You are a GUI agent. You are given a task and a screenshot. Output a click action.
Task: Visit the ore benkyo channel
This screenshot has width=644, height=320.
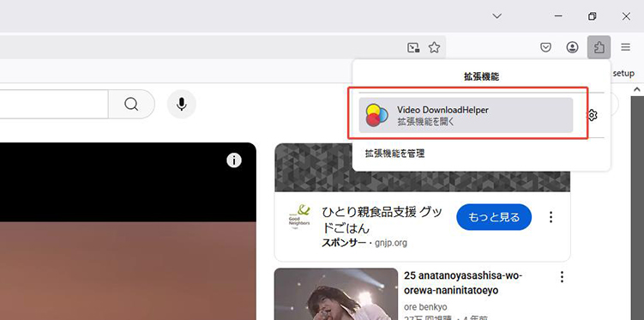click(425, 307)
